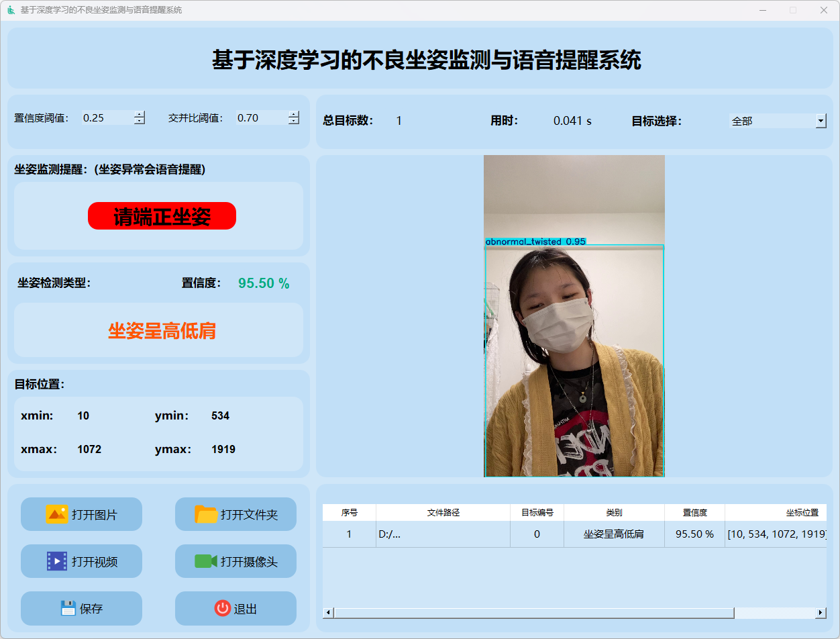
Task: Click the 总目标数 value 1
Action: (399, 121)
